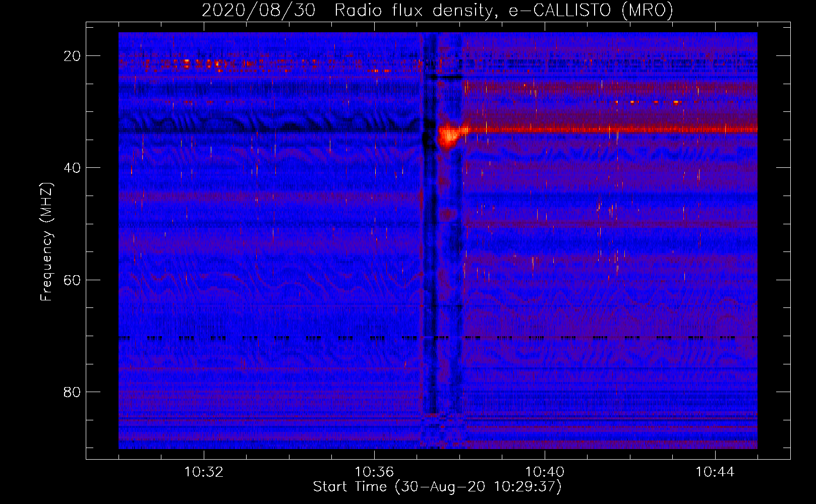Viewport: 816px width, 504px height.
Task: Click the 10:32 time tick label
Action: pyautogui.click(x=204, y=472)
